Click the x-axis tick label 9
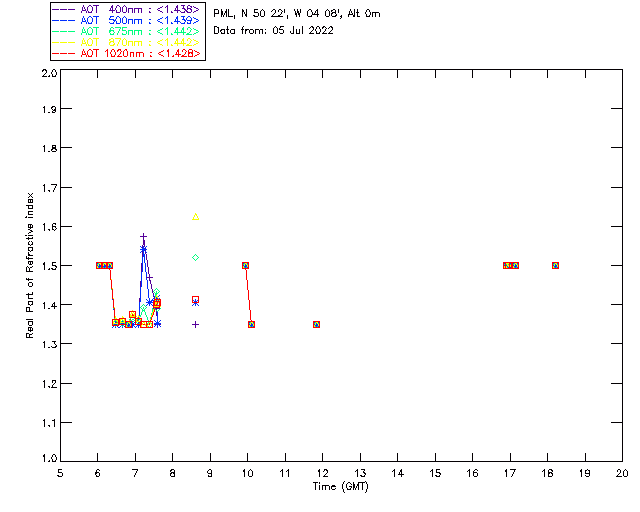The height and width of the screenshot is (512, 640). (x=210, y=473)
